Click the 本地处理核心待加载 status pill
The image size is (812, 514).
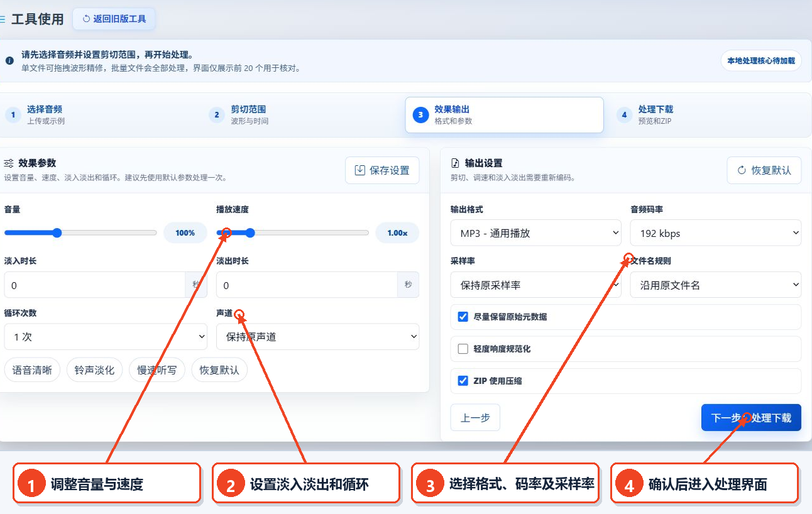pos(761,61)
